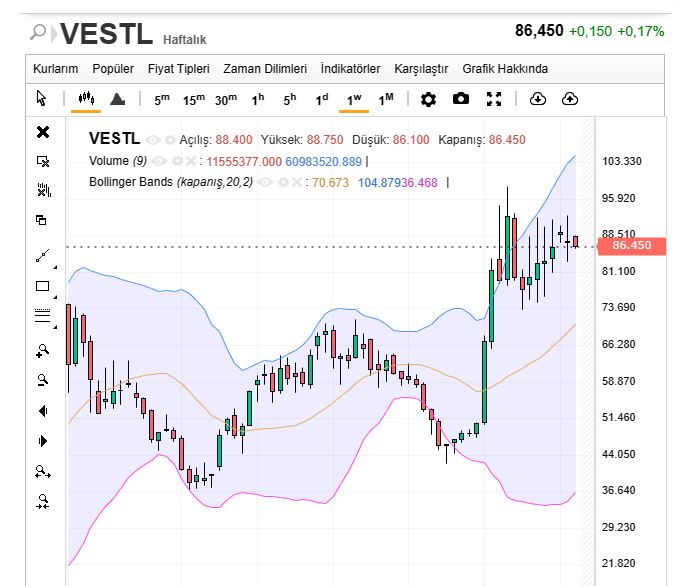Open the Zaman Dilimleri menu

(x=265, y=69)
